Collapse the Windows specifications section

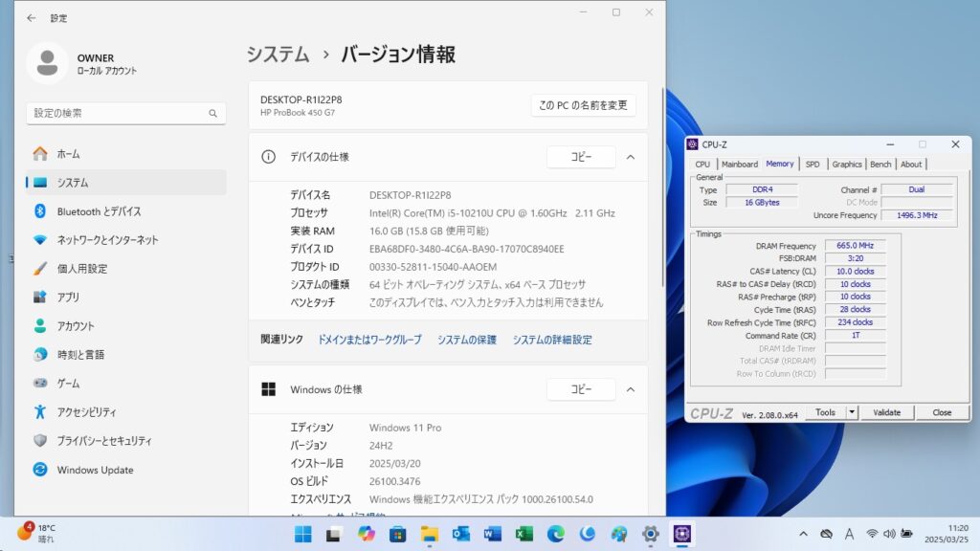pyautogui.click(x=631, y=389)
